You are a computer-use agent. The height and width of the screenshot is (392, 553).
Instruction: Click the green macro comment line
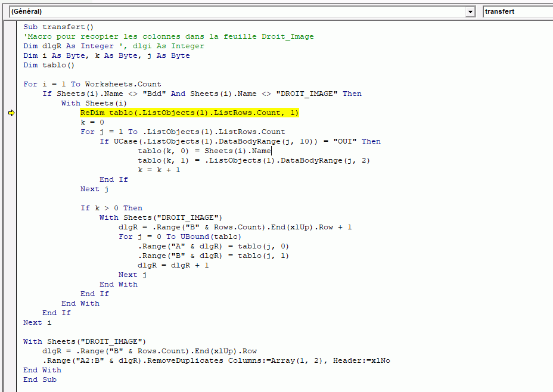pos(169,37)
